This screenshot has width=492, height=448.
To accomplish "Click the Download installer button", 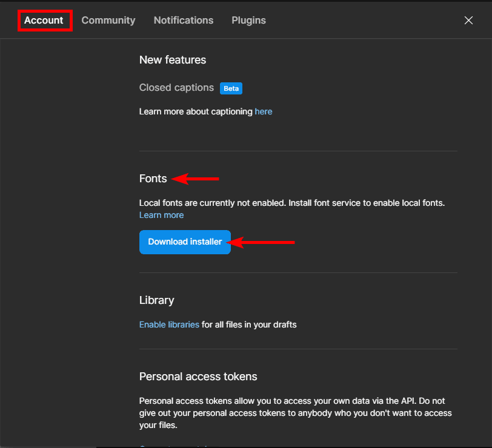I will pos(185,242).
